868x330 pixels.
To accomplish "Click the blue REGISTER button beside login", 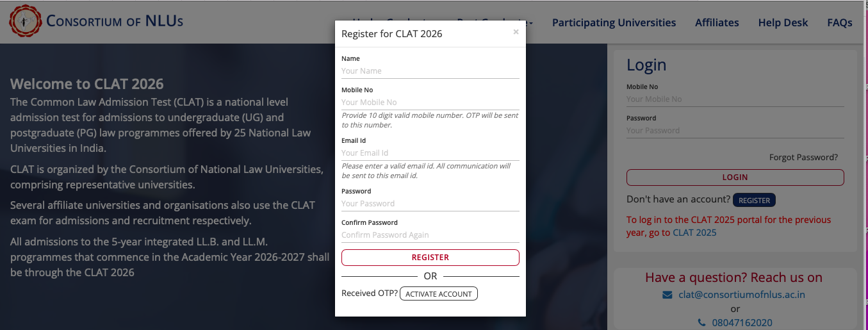I will pyautogui.click(x=754, y=200).
